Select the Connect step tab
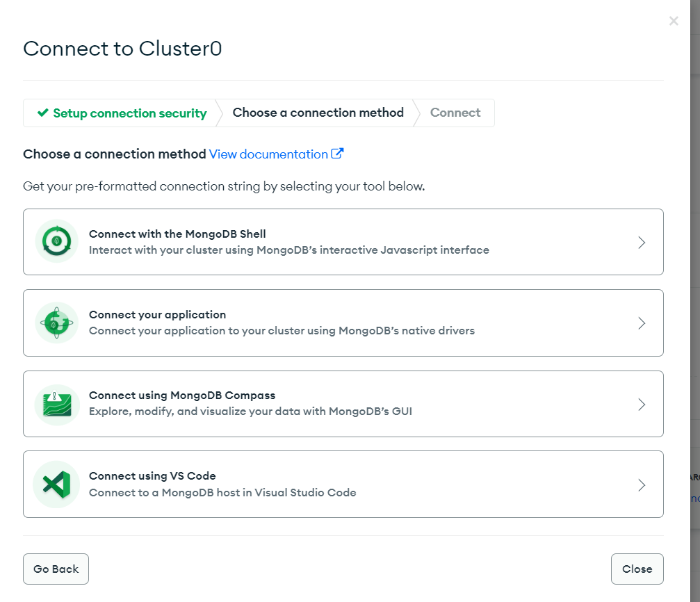Image resolution: width=700 pixels, height=602 pixels. tap(455, 113)
